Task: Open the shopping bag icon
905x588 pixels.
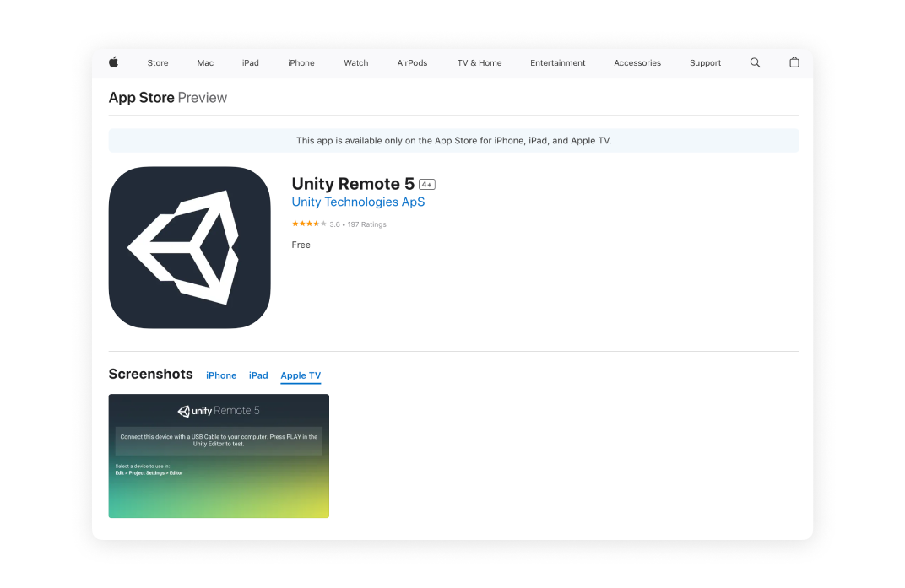Action: pyautogui.click(x=794, y=62)
